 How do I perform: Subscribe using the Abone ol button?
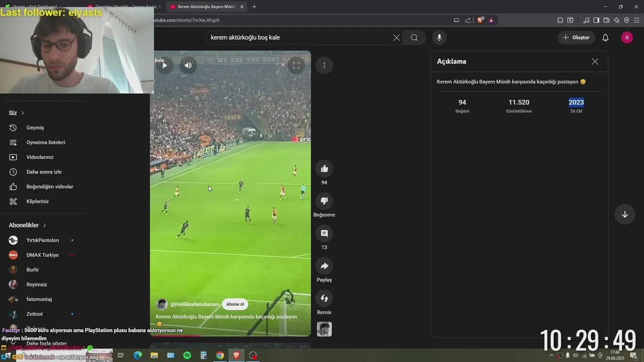pos(235,304)
